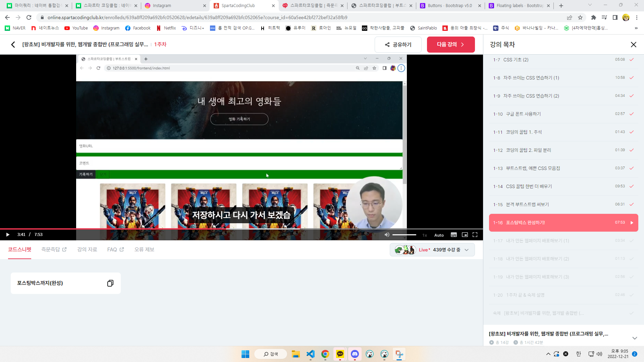Open KakaoTalk from taskbar
The width and height of the screenshot is (644, 362).
tap(340, 354)
